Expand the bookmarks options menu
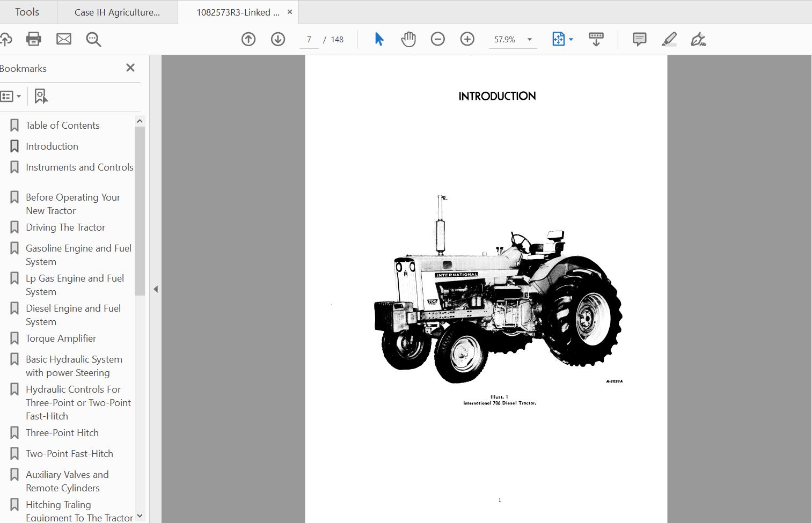Viewport: 812px width, 523px height. tap(11, 97)
